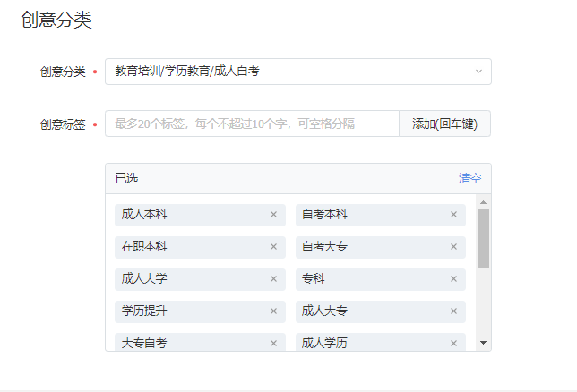Click the scrollbar up arrow
The height and width of the screenshot is (392, 577).
point(484,202)
